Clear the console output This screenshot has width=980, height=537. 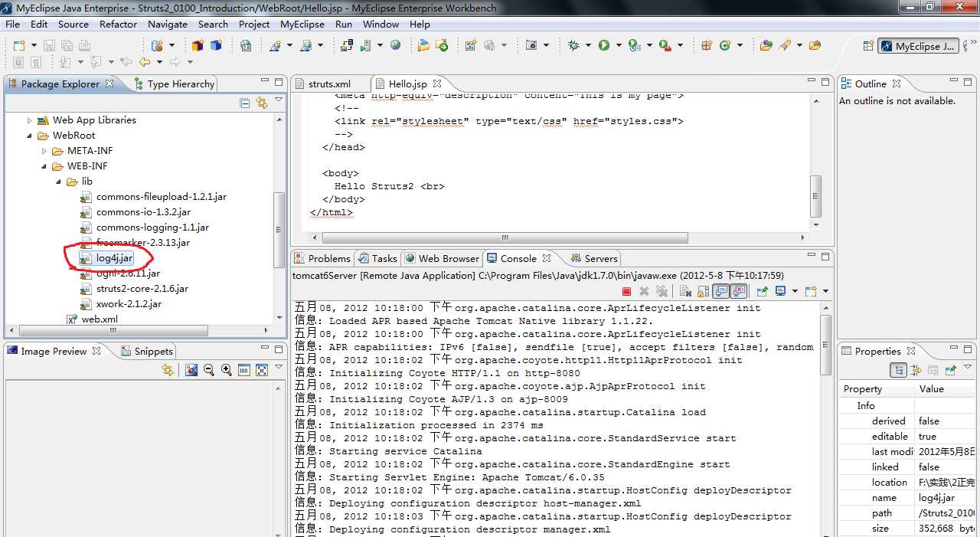coord(685,291)
